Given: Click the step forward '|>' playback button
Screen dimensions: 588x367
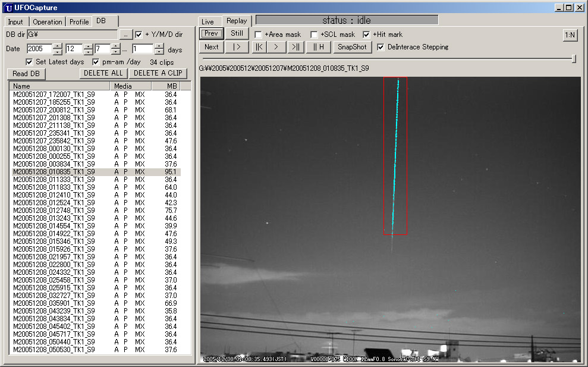Looking at the screenshot, I should point(237,47).
